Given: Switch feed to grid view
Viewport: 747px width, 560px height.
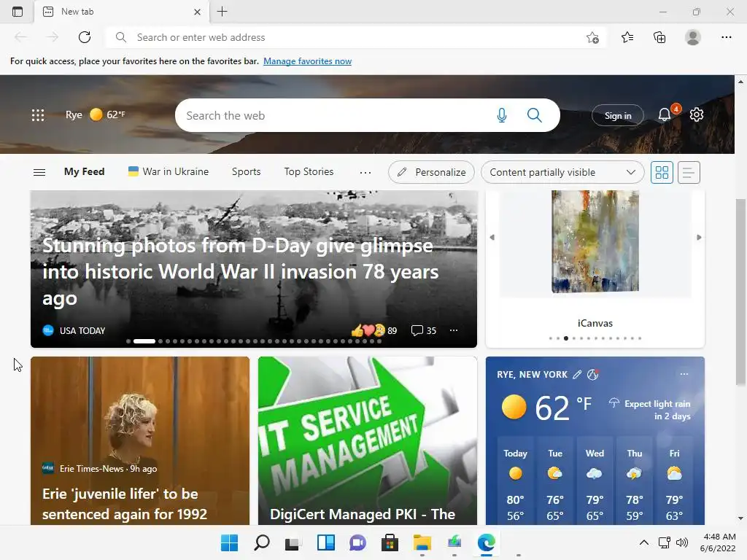Looking at the screenshot, I should pyautogui.click(x=662, y=172).
